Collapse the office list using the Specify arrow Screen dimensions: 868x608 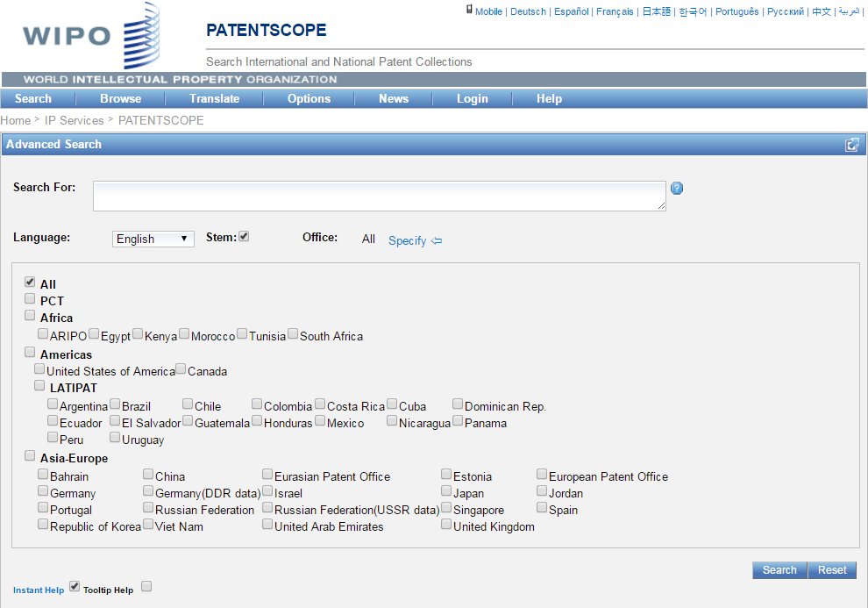point(437,241)
